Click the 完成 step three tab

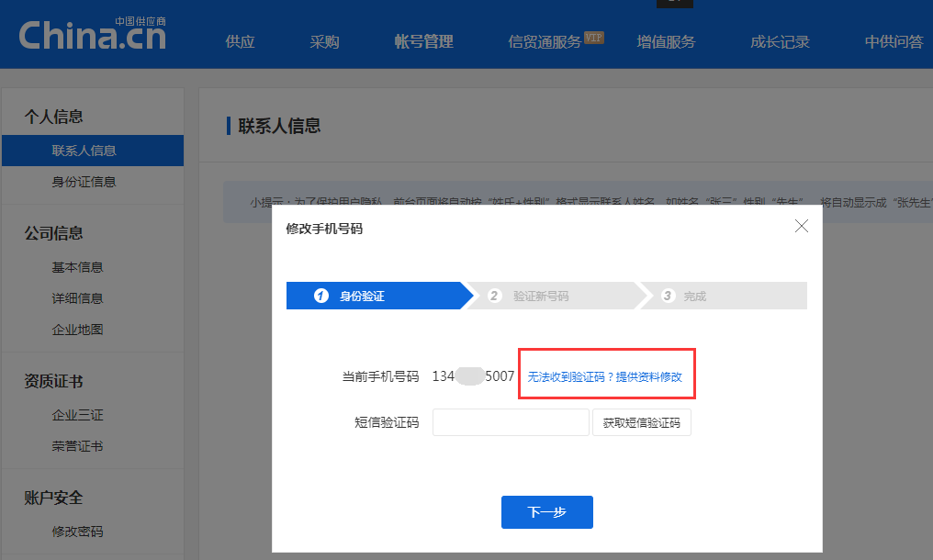click(723, 296)
